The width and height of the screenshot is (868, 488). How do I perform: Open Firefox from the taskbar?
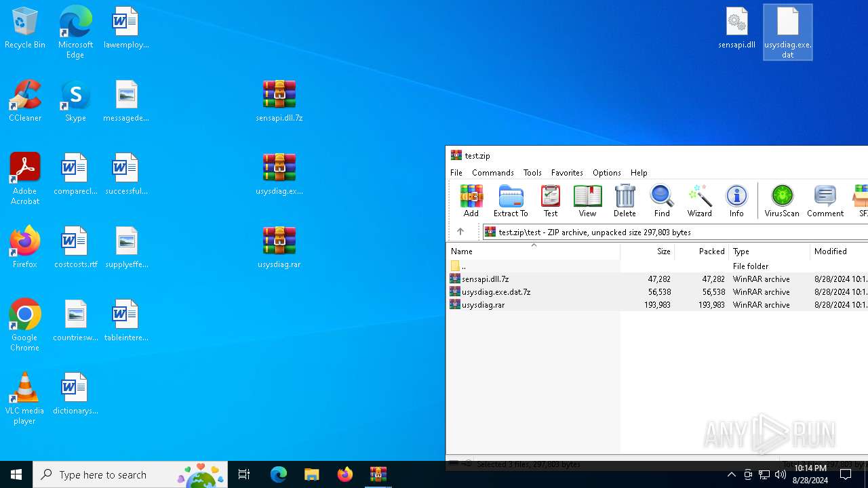(344, 474)
